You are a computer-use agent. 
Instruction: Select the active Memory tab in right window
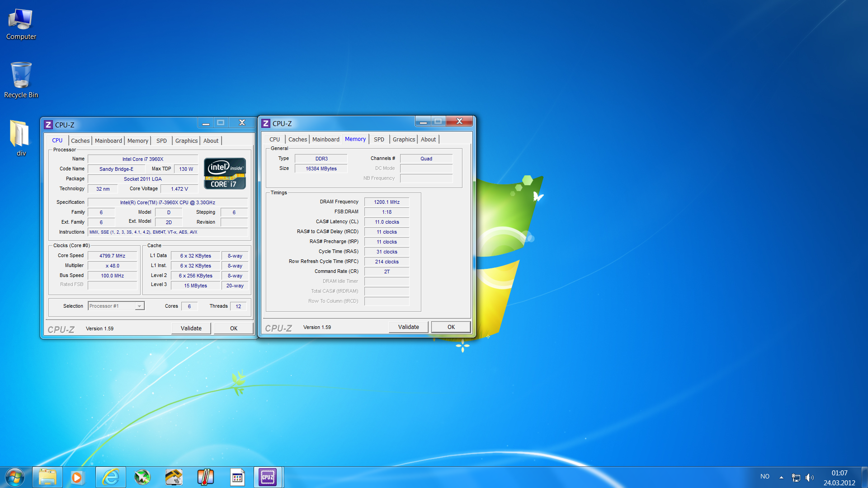pyautogui.click(x=355, y=139)
